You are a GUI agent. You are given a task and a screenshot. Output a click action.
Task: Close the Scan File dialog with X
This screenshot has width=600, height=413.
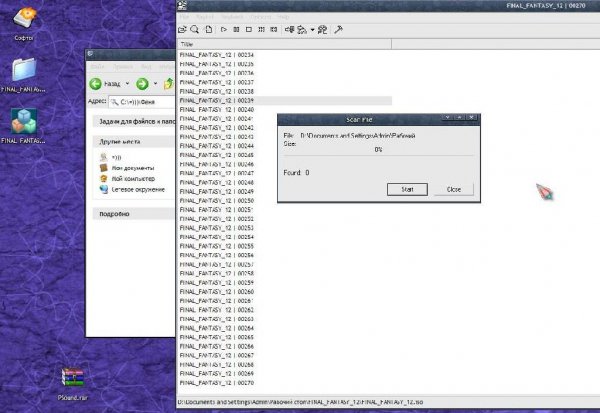[471, 117]
